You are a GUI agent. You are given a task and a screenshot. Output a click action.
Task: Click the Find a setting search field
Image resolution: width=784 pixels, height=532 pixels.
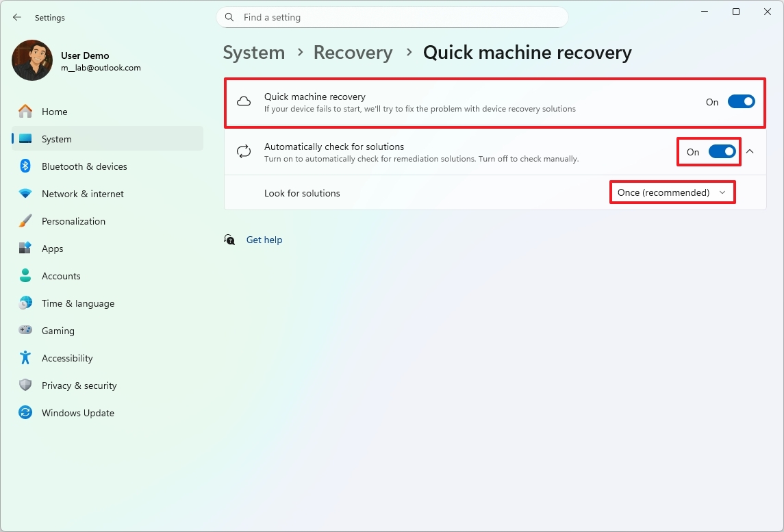(x=392, y=17)
